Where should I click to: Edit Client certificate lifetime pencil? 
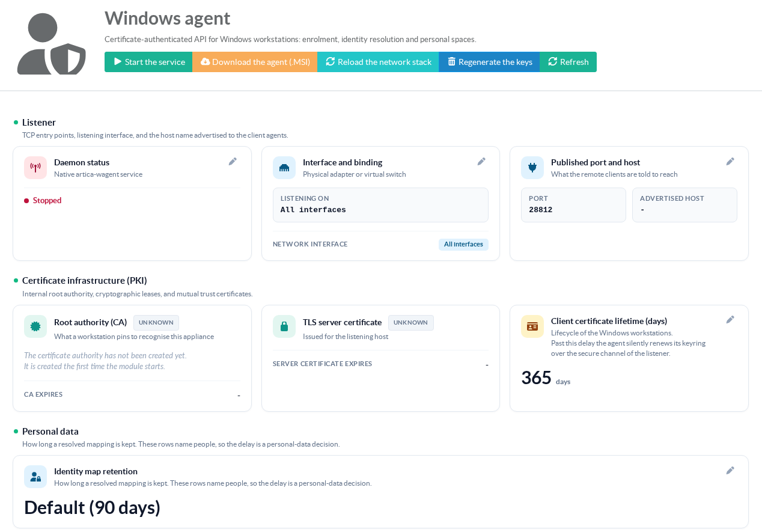[x=730, y=319]
